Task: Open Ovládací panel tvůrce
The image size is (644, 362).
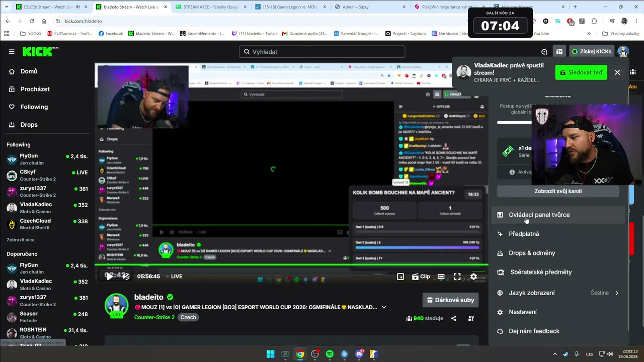Action: coord(558,215)
